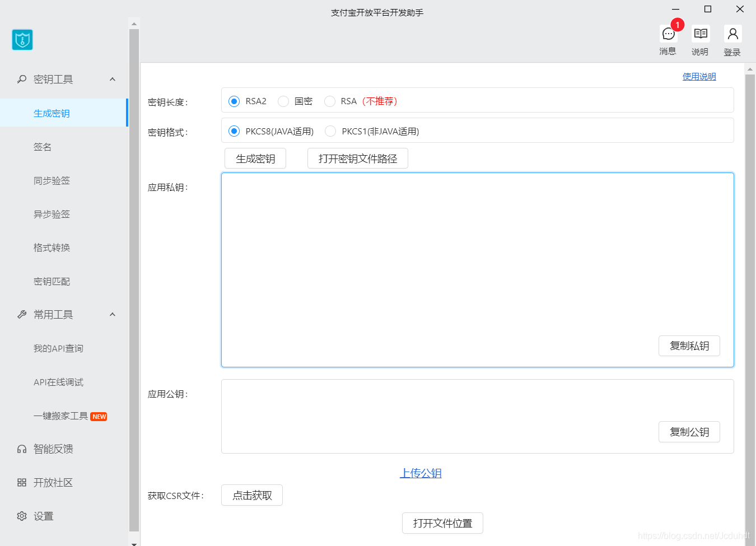
Task: Open the 上传公钥 link
Action: point(421,473)
